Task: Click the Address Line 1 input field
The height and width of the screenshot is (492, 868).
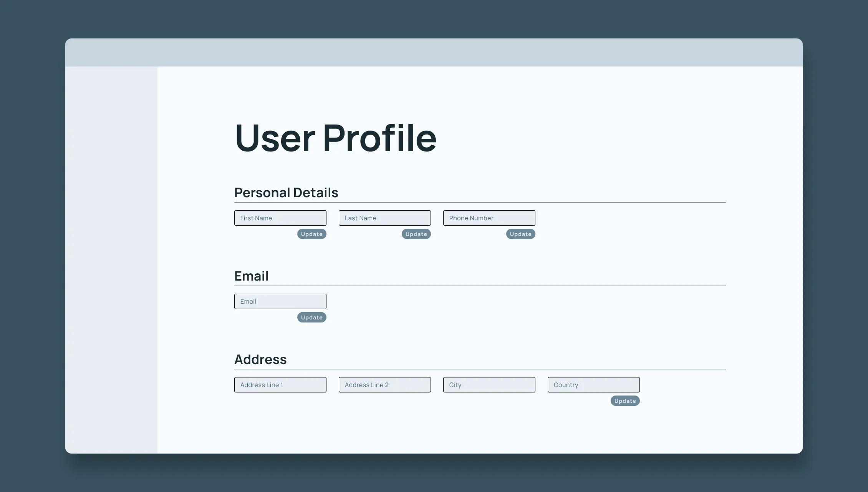Action: (x=280, y=385)
